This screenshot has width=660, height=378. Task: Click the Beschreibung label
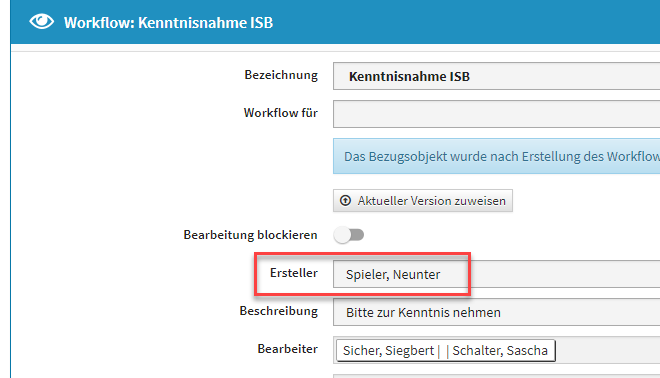[279, 311]
